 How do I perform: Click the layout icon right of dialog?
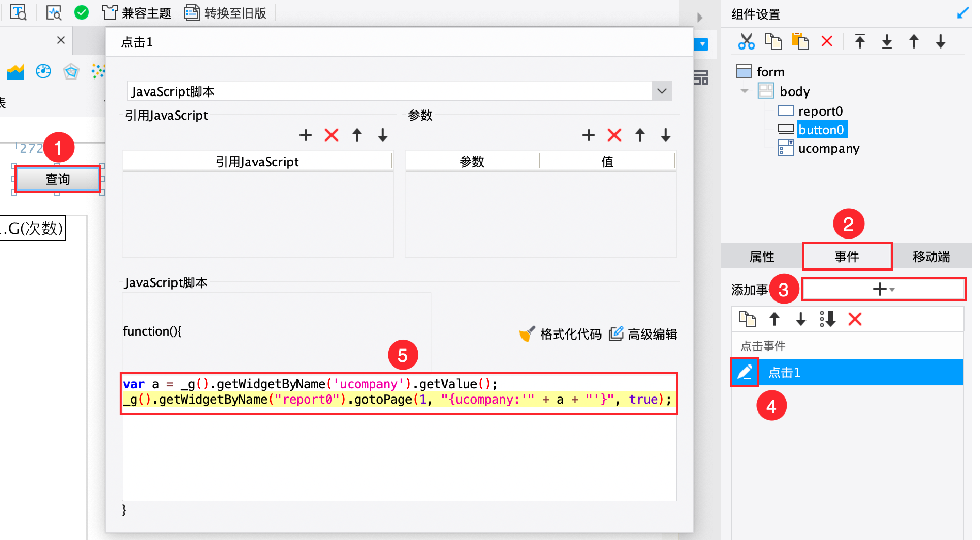point(701,77)
